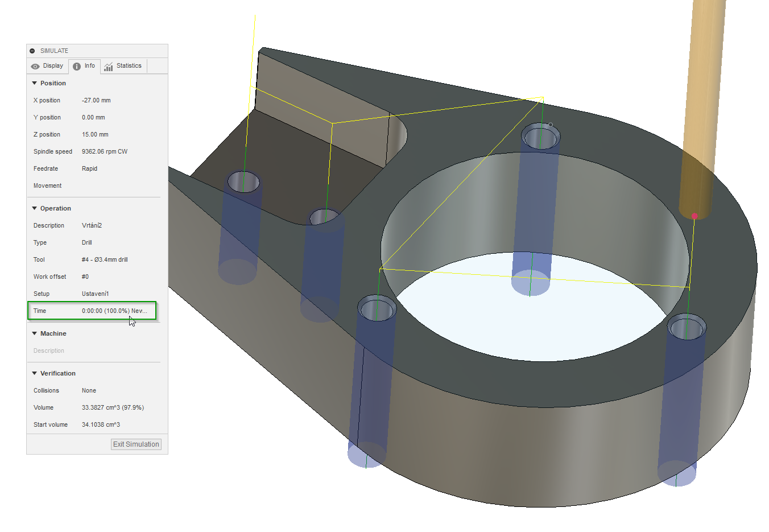Click the SIMULATE panel title

click(54, 51)
